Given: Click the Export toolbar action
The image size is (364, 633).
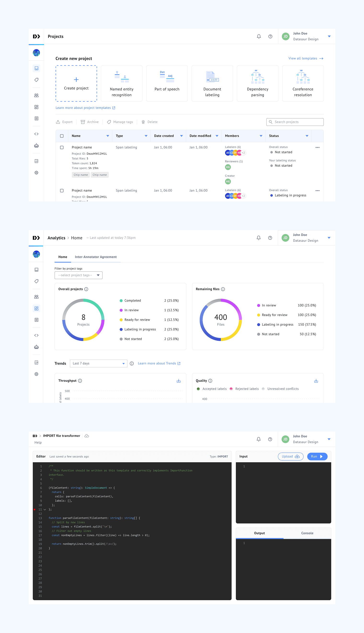Looking at the screenshot, I should point(64,122).
